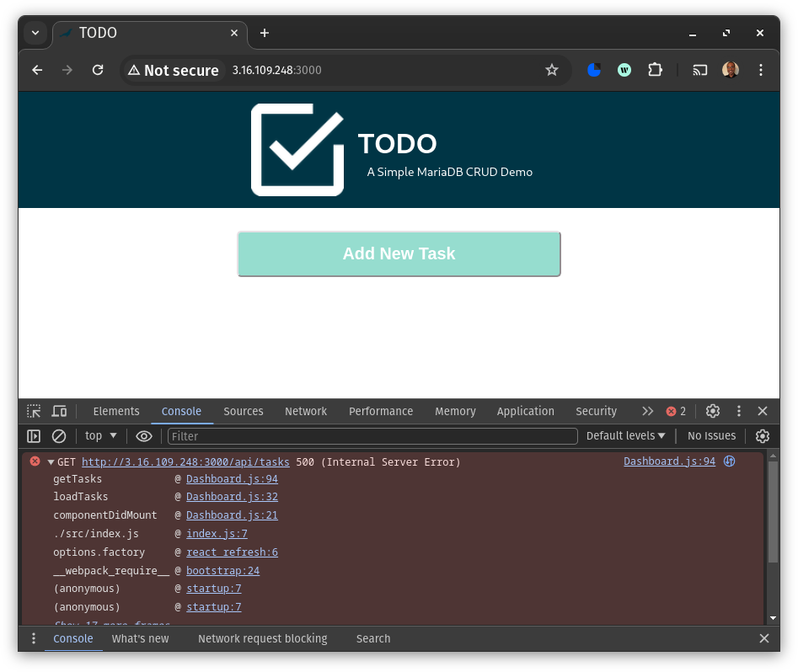Click the Not secure warning chip
Viewport: 798px width, 672px height.
pos(174,70)
